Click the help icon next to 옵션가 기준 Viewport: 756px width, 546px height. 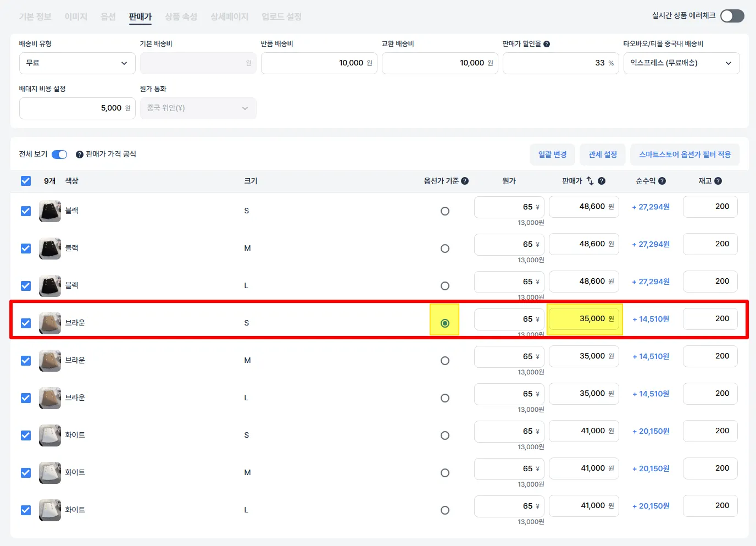pyautogui.click(x=465, y=181)
